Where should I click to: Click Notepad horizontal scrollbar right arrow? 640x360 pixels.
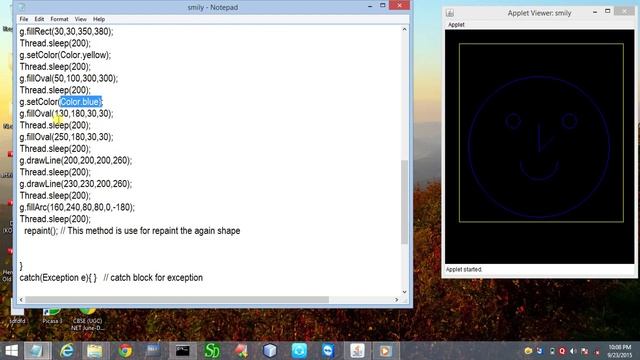click(x=396, y=300)
